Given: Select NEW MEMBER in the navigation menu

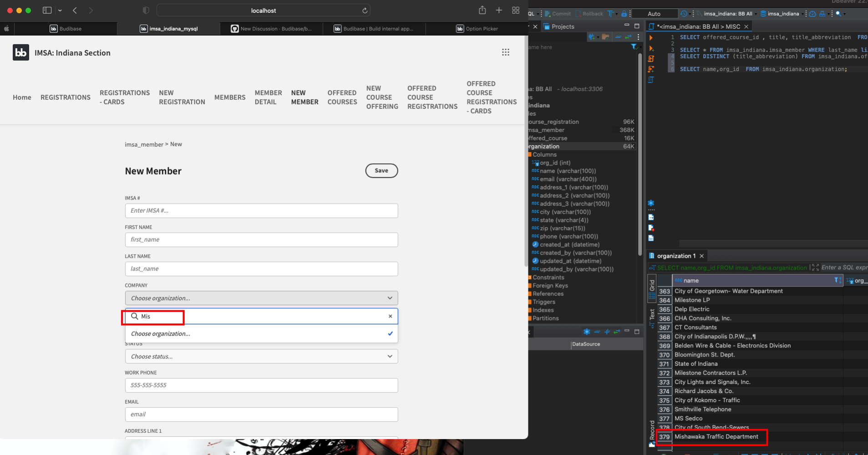Looking at the screenshot, I should [x=304, y=97].
